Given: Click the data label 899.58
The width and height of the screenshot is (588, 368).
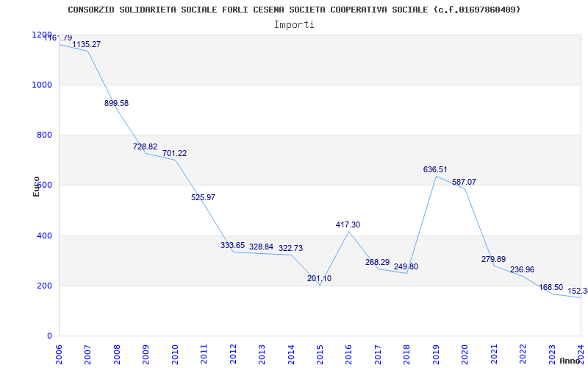Looking at the screenshot, I should pyautogui.click(x=116, y=103).
